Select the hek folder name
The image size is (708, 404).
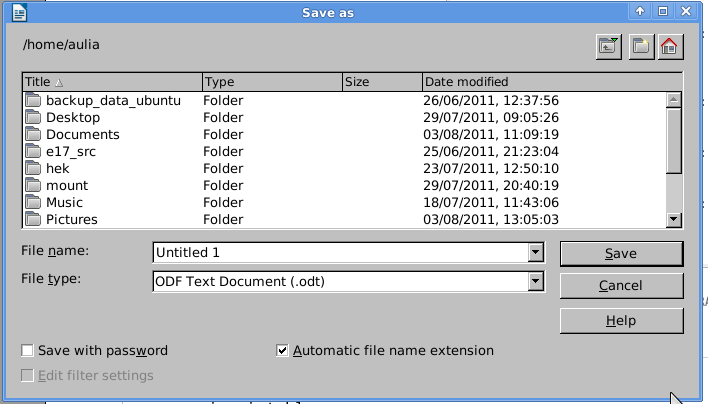[x=57, y=168]
